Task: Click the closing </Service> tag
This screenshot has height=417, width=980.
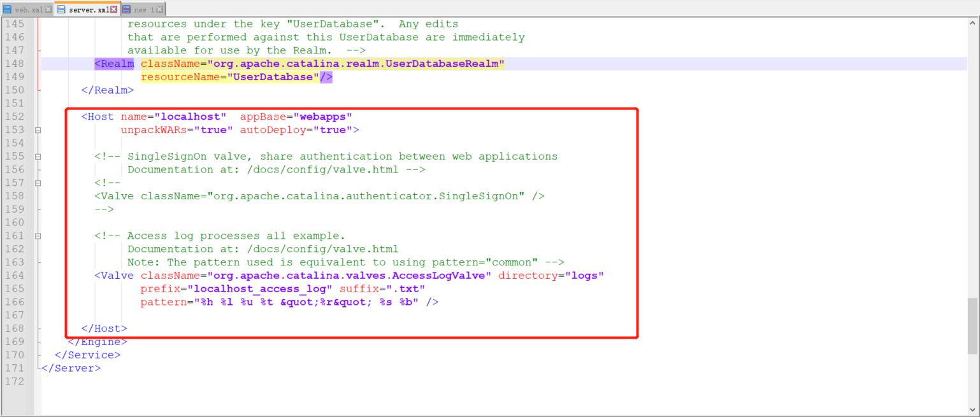Action: [x=88, y=355]
